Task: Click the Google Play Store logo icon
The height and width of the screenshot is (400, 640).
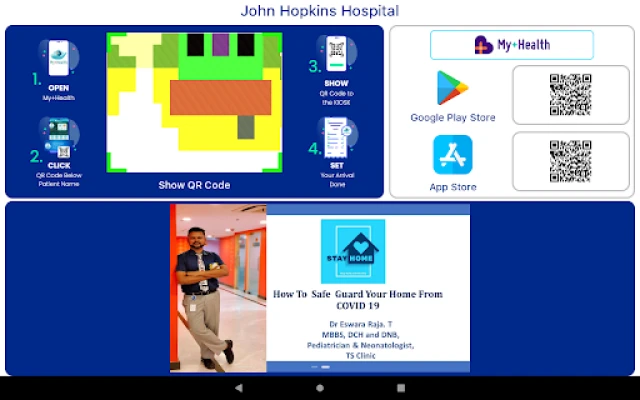Action: 452,88
